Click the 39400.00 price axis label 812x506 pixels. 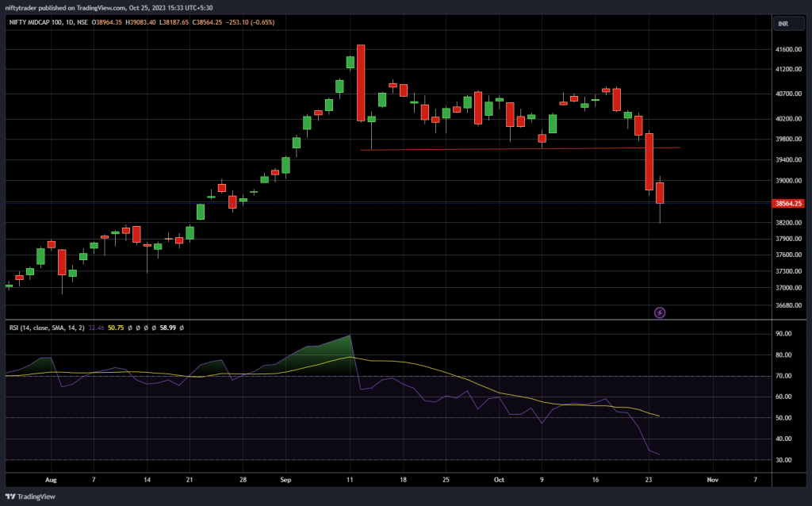point(788,160)
